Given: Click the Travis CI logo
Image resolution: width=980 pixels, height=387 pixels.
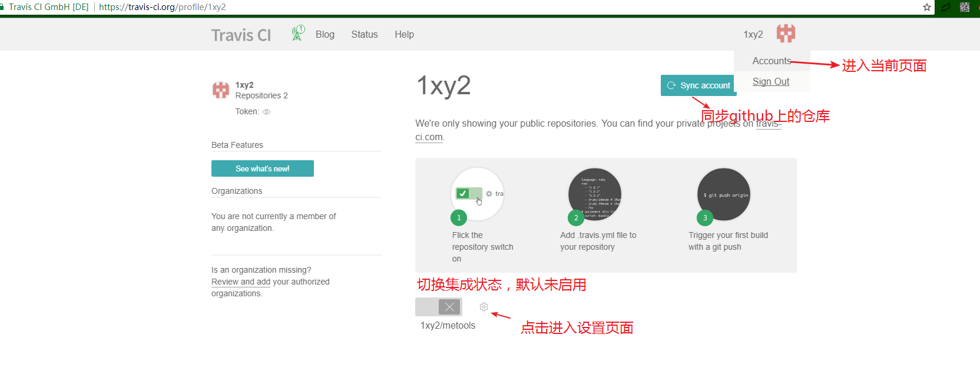Looking at the screenshot, I should [241, 35].
